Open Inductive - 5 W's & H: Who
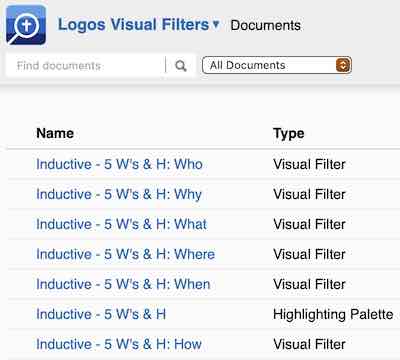 (x=119, y=164)
